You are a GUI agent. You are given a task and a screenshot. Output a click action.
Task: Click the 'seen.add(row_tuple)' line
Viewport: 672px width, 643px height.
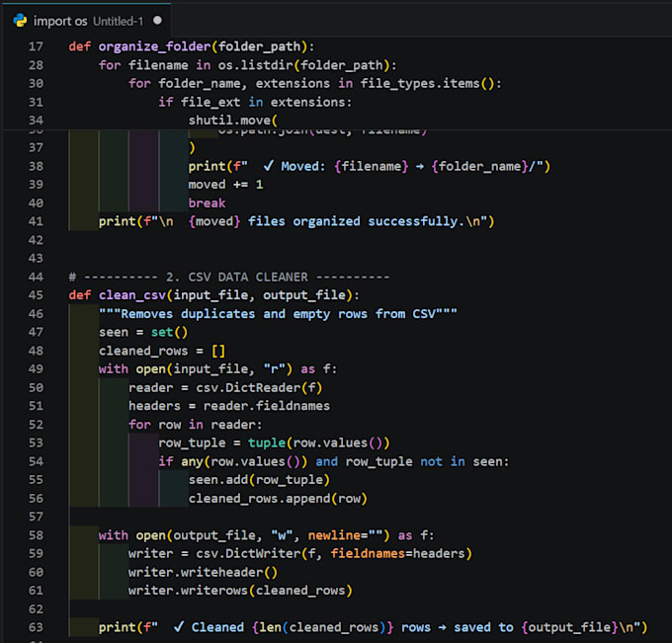click(259, 480)
